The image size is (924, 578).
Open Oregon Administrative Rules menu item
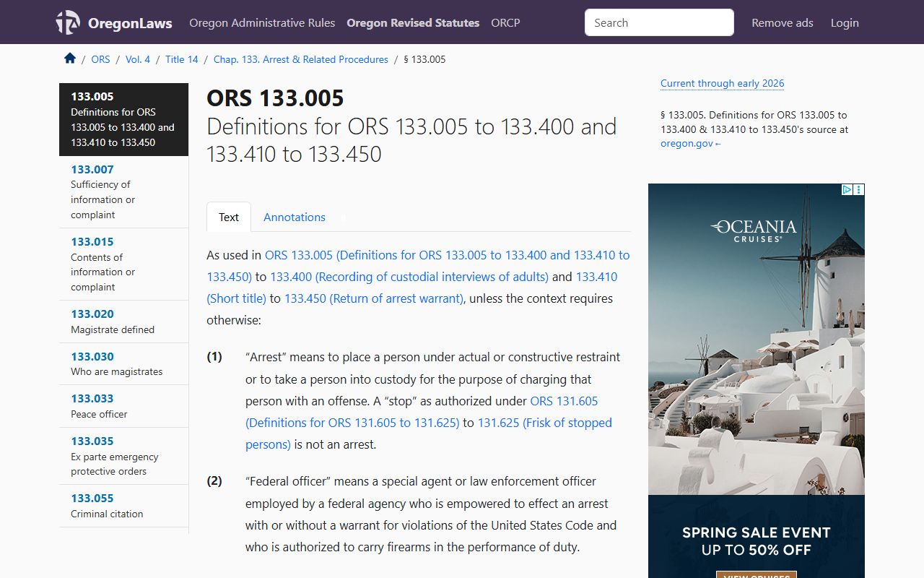[262, 22]
